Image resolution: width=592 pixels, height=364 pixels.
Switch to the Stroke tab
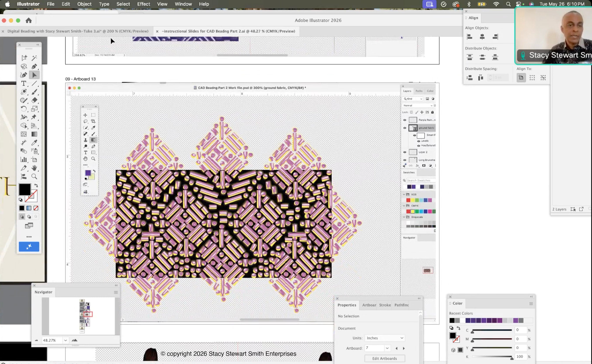385,305
